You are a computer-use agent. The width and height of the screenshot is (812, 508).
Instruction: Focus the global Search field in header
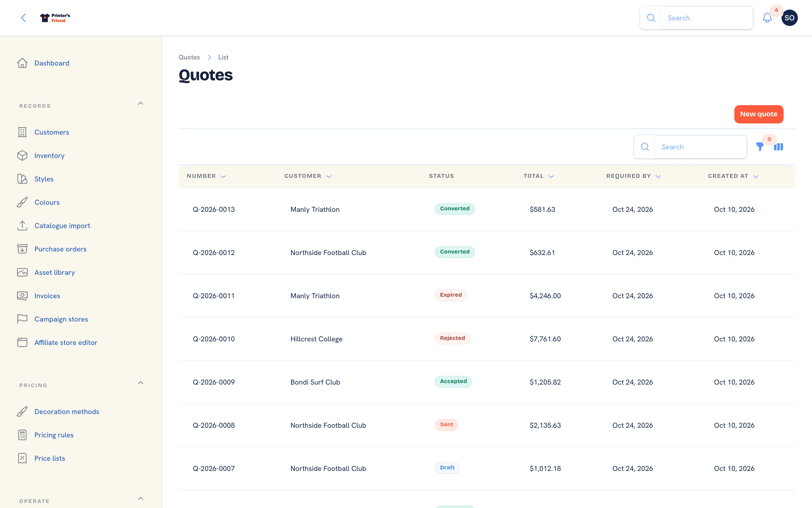(x=706, y=18)
